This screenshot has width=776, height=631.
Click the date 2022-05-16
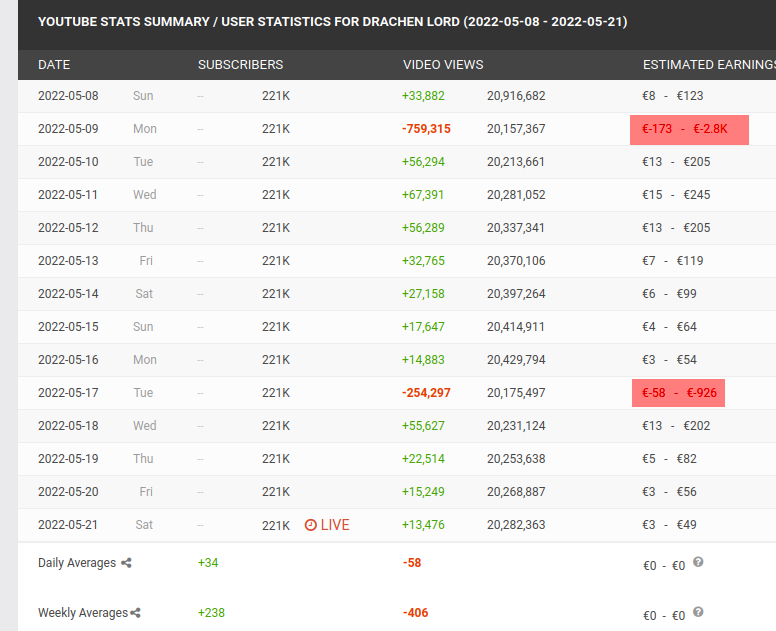pos(68,360)
